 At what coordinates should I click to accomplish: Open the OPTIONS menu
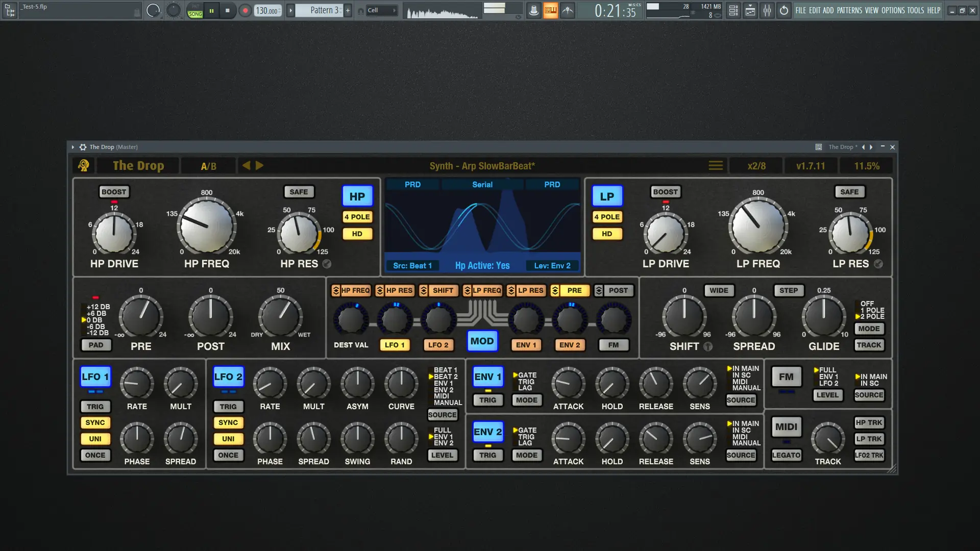click(893, 10)
